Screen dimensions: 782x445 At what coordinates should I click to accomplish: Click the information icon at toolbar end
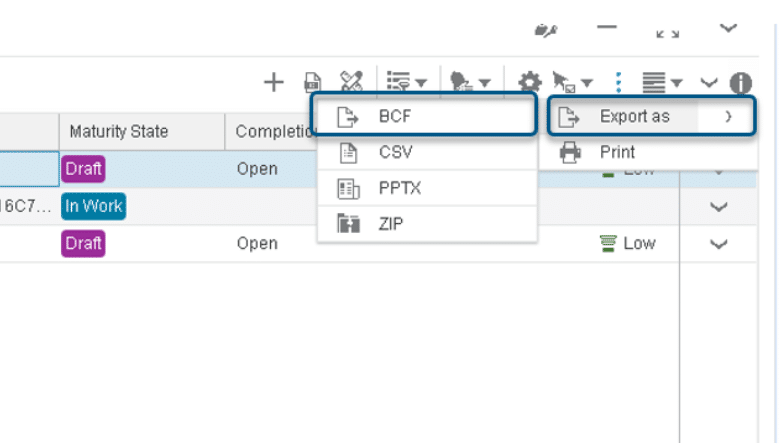[x=740, y=83]
